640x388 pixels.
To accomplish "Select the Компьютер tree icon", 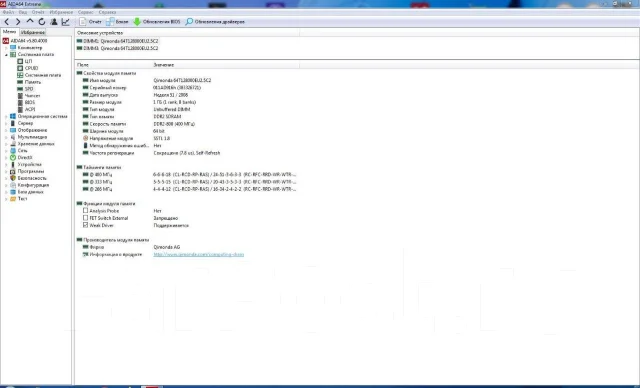I will coord(13,48).
